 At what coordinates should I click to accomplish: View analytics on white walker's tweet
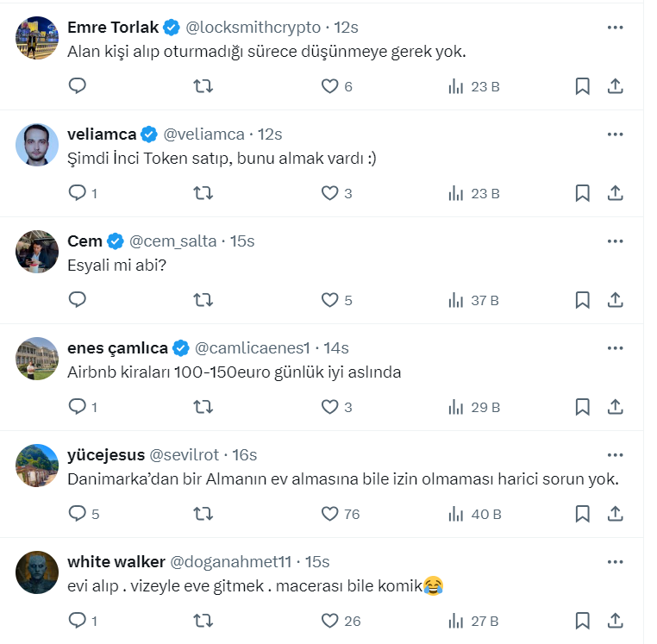point(456,621)
